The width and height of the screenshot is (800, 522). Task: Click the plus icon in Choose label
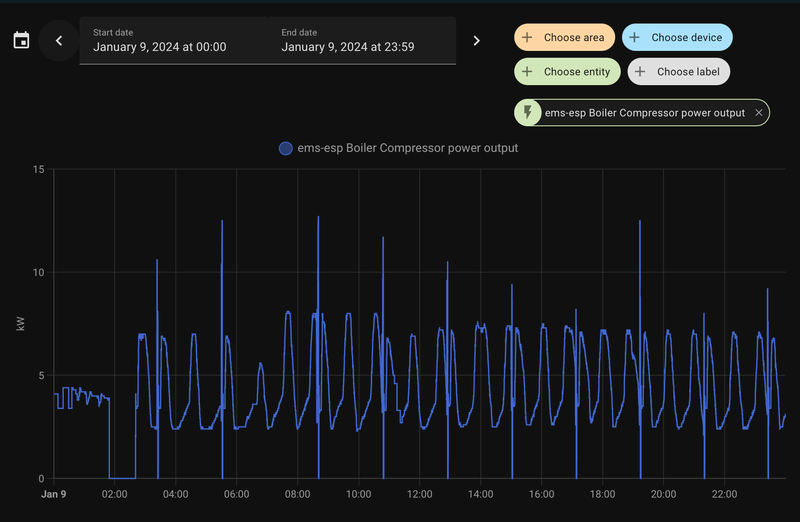(x=641, y=72)
